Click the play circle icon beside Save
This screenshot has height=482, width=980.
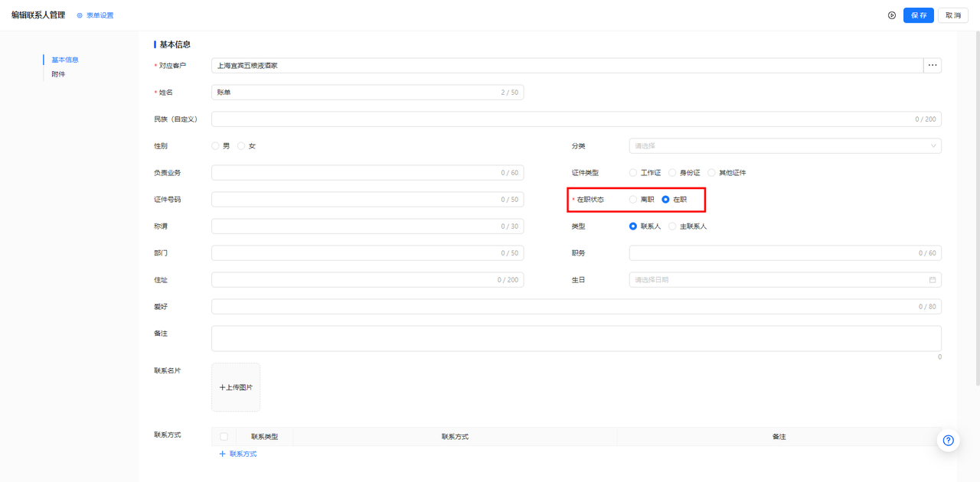892,15
